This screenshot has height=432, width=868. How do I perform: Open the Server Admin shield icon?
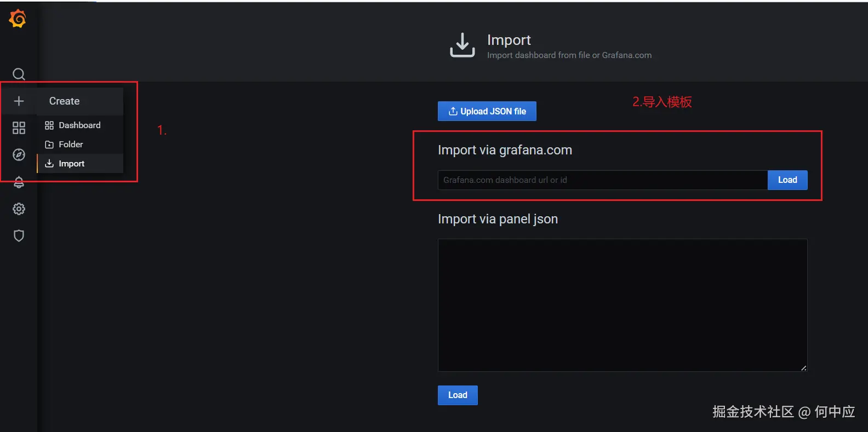pos(19,235)
